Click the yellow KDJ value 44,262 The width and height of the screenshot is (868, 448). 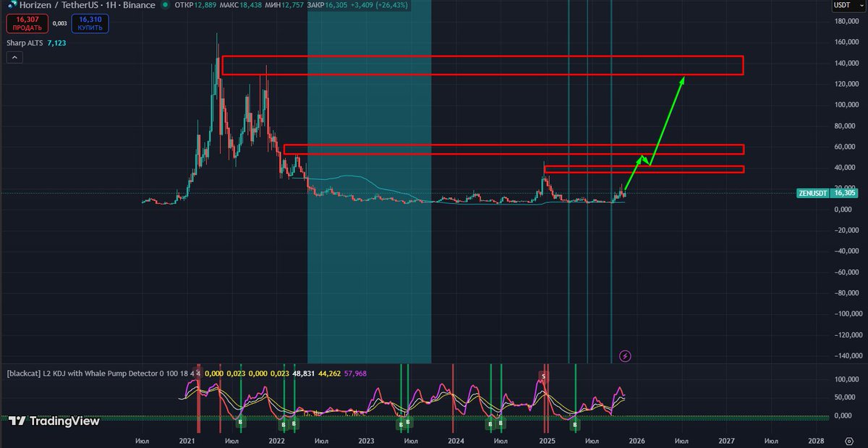329,374
